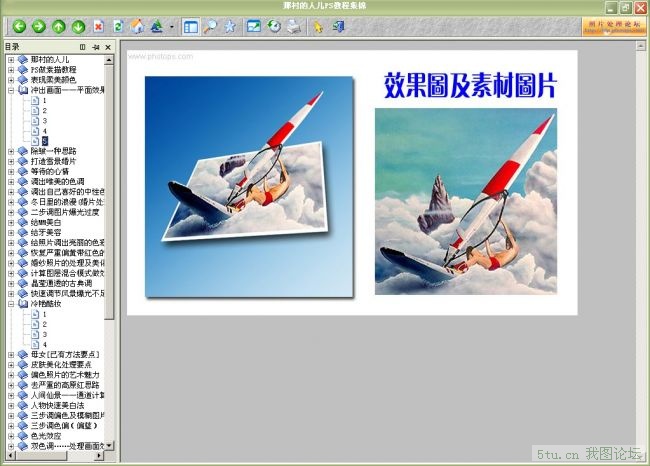The height and width of the screenshot is (466, 650).
Task: Select page 3 under 冲出画面
Action: pos(44,121)
